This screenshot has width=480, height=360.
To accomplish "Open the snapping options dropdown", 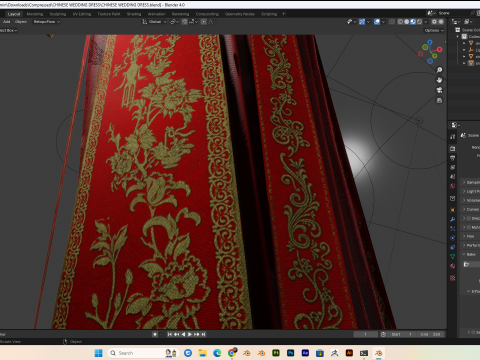I will [193, 22].
